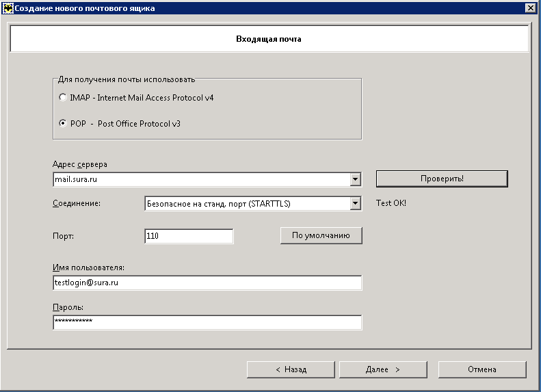Open the connection type STARTTLS dropdown
541x392 pixels.
(355, 204)
